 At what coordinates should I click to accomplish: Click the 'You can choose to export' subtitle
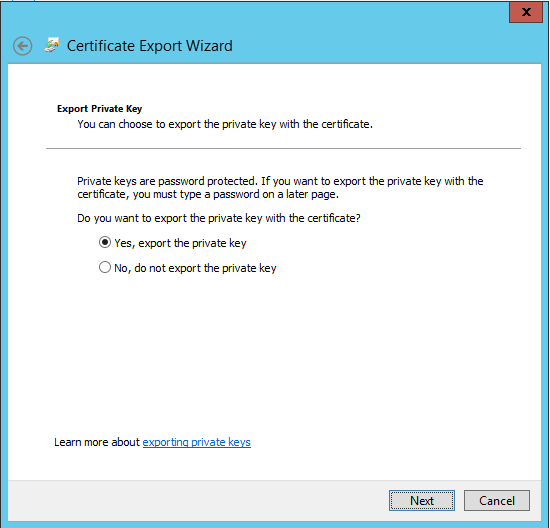tap(225, 124)
